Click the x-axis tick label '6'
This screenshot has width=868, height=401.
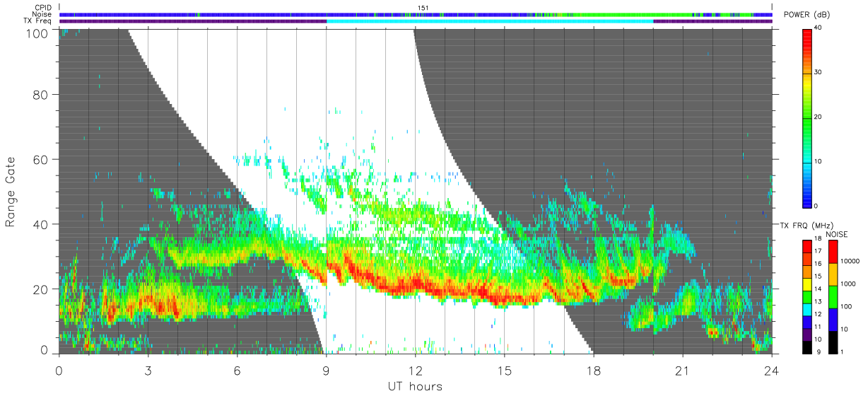(237, 371)
